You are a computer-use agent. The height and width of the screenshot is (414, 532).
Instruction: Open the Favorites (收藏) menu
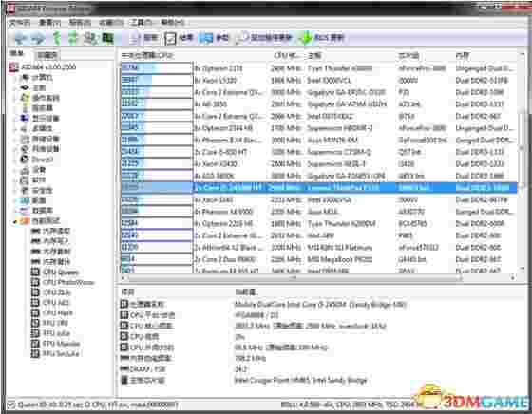pos(110,23)
